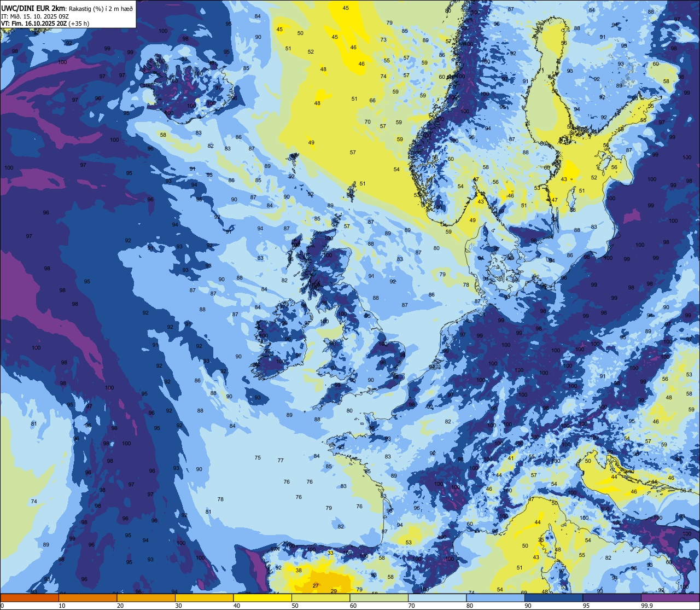The image size is (700, 610).
Task: Select the dark navy 95–99.9 legend segment
Action: point(612,597)
